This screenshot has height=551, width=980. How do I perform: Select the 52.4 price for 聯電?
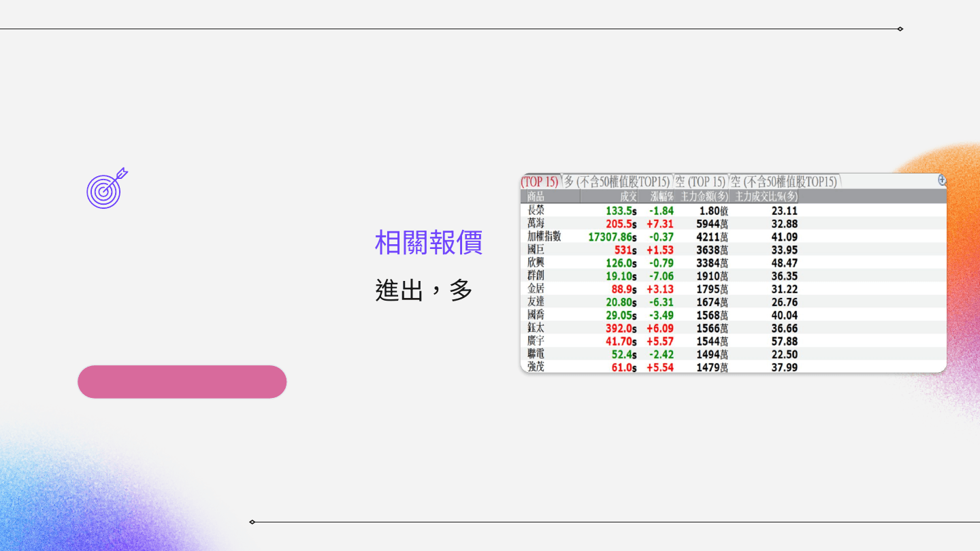click(624, 354)
